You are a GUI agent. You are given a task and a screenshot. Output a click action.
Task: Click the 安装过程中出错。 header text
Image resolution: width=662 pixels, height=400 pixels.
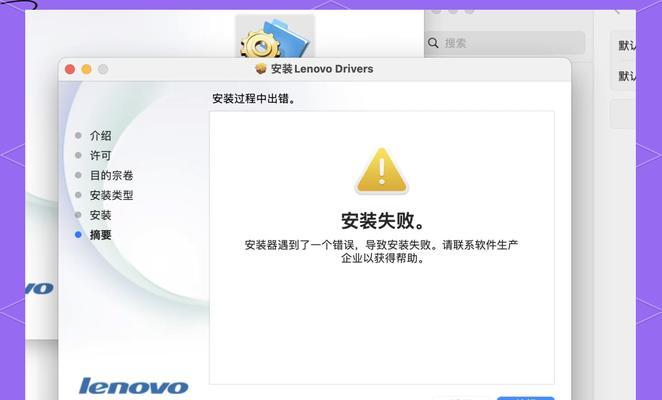[x=254, y=98]
